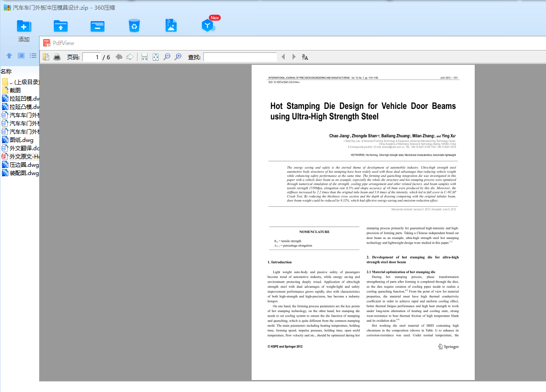The height and width of the screenshot is (392, 546).
Task: Select the 拉延凸模 dwg file
Action: (x=20, y=107)
